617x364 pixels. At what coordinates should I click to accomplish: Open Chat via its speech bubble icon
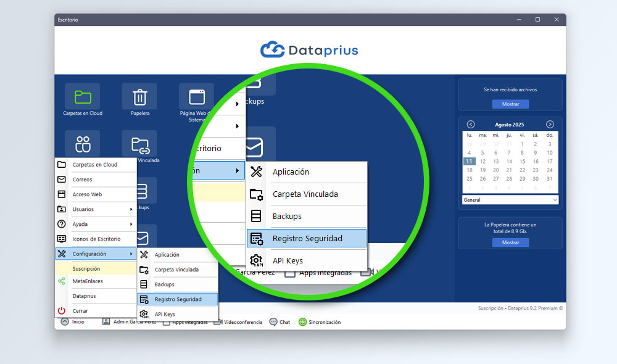tap(273, 322)
